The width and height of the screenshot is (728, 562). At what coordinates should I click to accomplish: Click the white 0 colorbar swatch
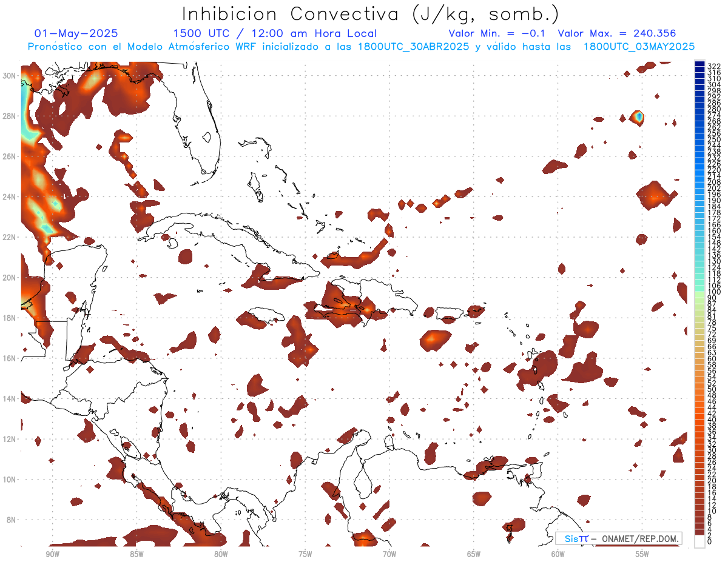point(699,541)
